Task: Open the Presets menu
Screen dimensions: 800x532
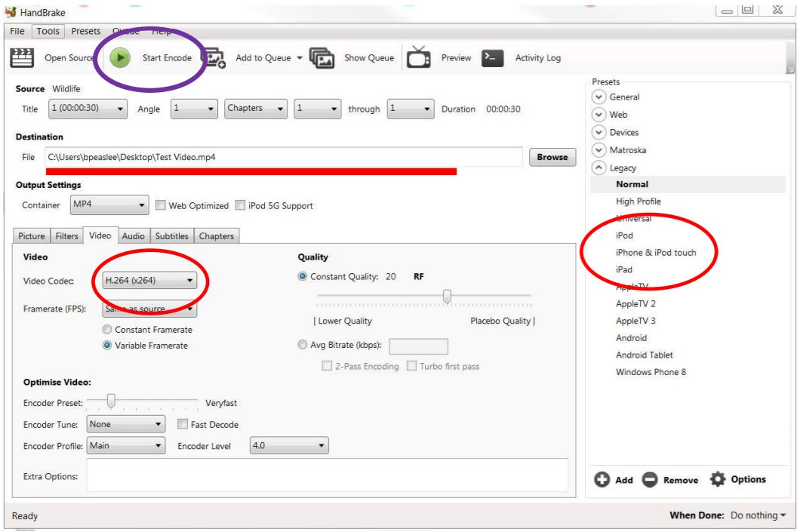Action: [86, 31]
